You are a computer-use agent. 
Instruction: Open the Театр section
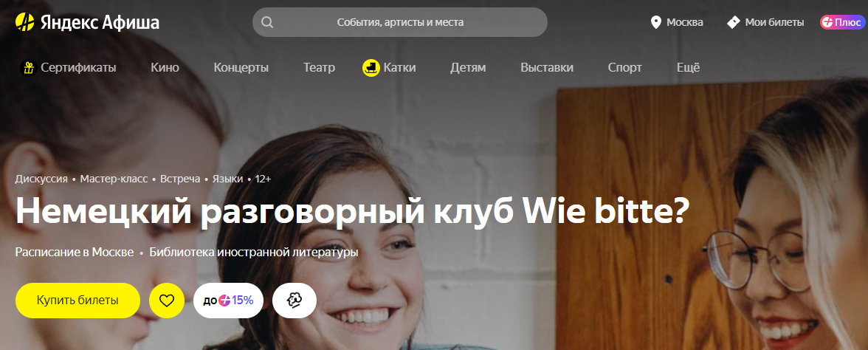(319, 68)
